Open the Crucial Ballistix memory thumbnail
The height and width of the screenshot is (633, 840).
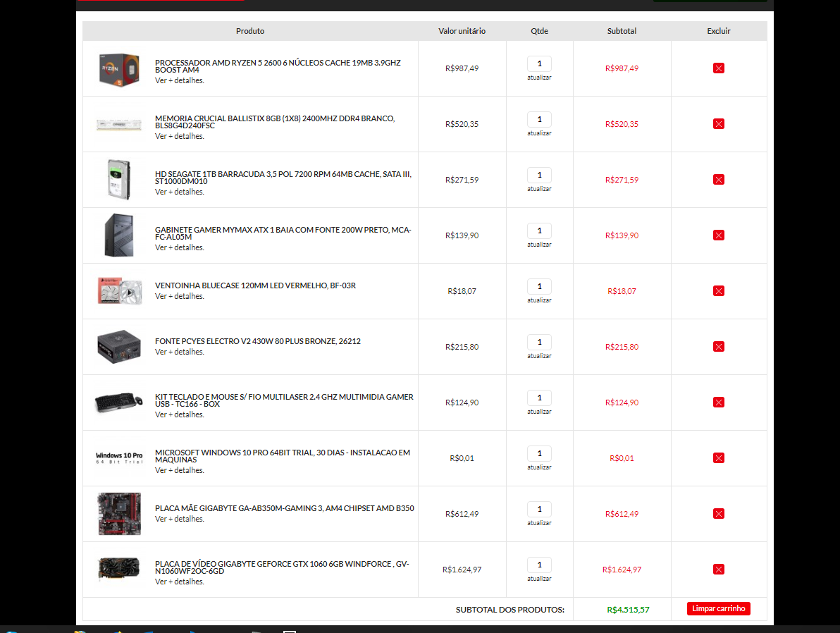coord(119,125)
